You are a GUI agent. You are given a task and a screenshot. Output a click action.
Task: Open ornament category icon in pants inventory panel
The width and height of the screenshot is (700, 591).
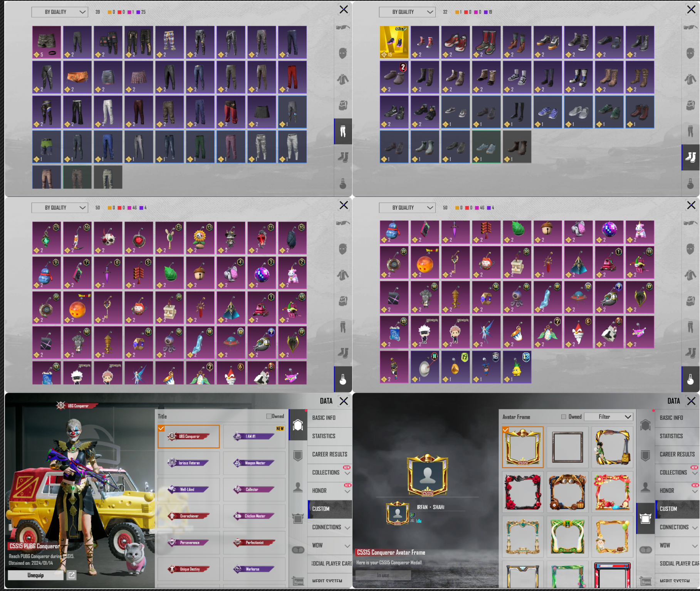click(343, 184)
